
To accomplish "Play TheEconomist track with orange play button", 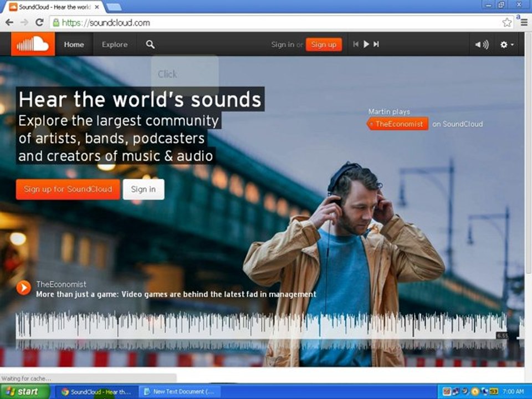I will tap(23, 288).
